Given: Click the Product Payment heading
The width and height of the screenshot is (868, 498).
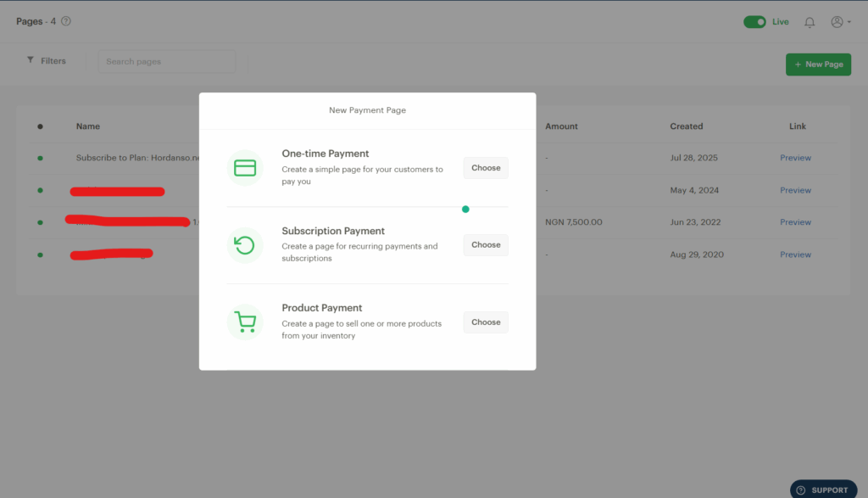Looking at the screenshot, I should click(x=321, y=308).
